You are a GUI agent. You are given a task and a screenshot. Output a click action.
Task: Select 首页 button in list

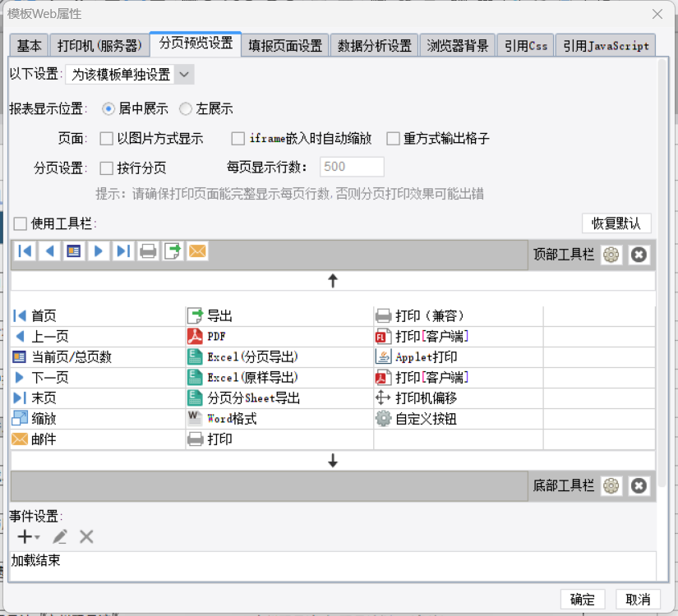(98, 316)
